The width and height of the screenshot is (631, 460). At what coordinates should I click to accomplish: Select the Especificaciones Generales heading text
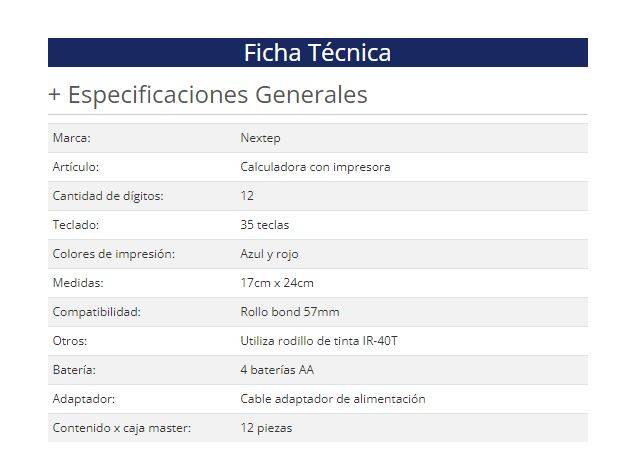217,95
